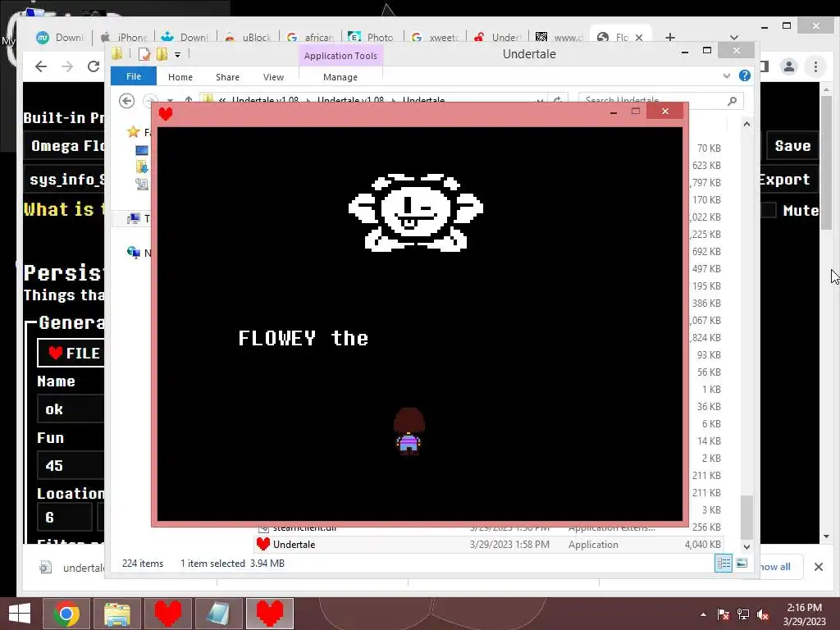This screenshot has height=630, width=840.
Task: Click the Show all downloads link
Action: click(x=774, y=567)
